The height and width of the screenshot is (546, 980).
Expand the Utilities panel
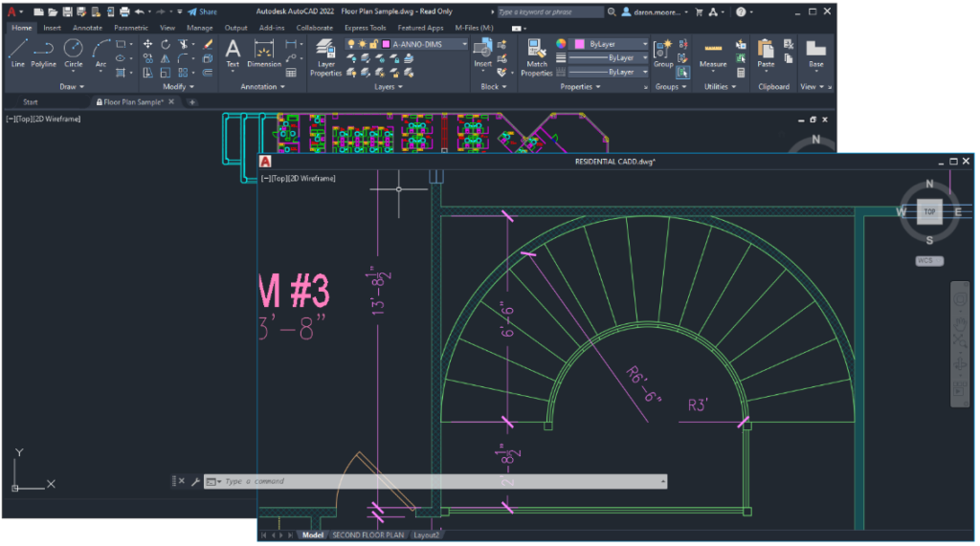tap(720, 87)
